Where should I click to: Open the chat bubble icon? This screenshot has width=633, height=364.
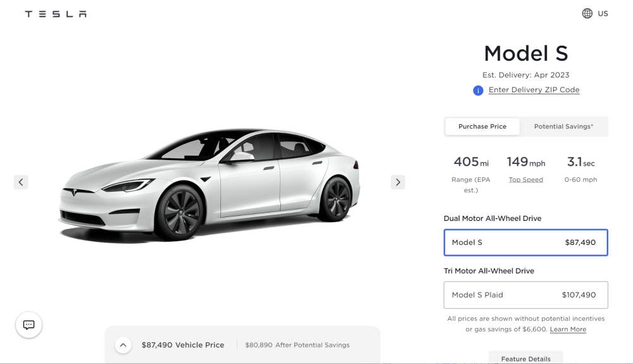coord(28,325)
